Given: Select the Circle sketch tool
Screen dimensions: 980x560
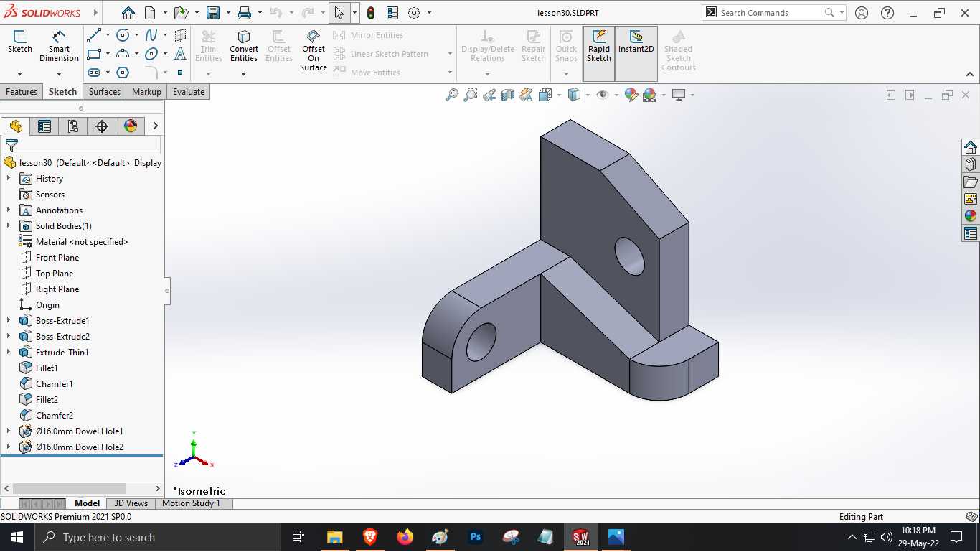Looking at the screenshot, I should click(123, 35).
